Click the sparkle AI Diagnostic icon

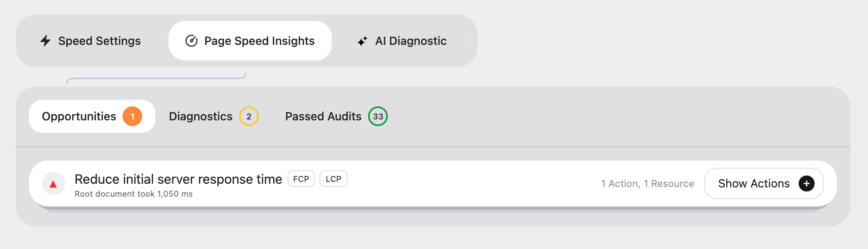point(362,41)
